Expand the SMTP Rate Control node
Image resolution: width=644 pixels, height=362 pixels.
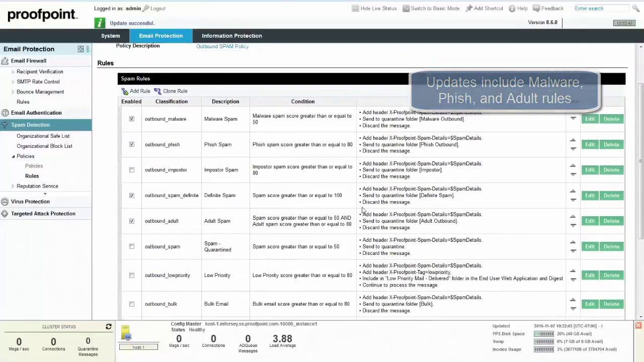[13, 82]
